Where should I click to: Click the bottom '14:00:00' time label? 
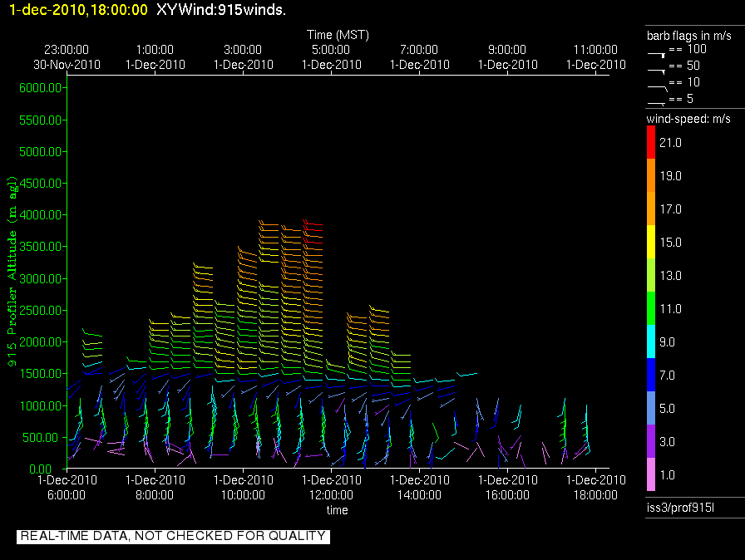419,495
